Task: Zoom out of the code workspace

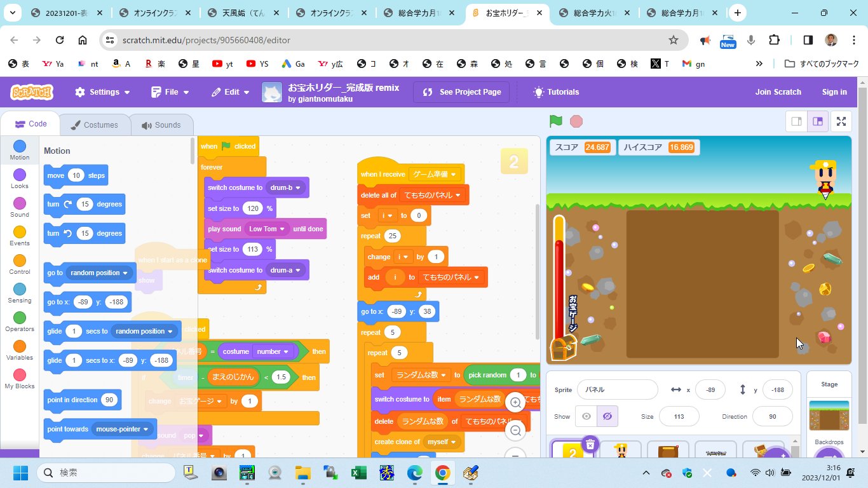Action: click(515, 430)
